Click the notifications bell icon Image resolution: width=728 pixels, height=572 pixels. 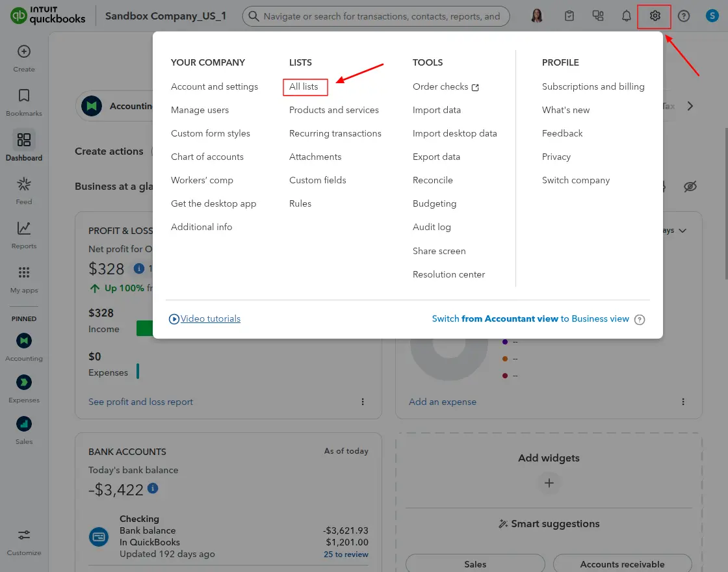(627, 16)
